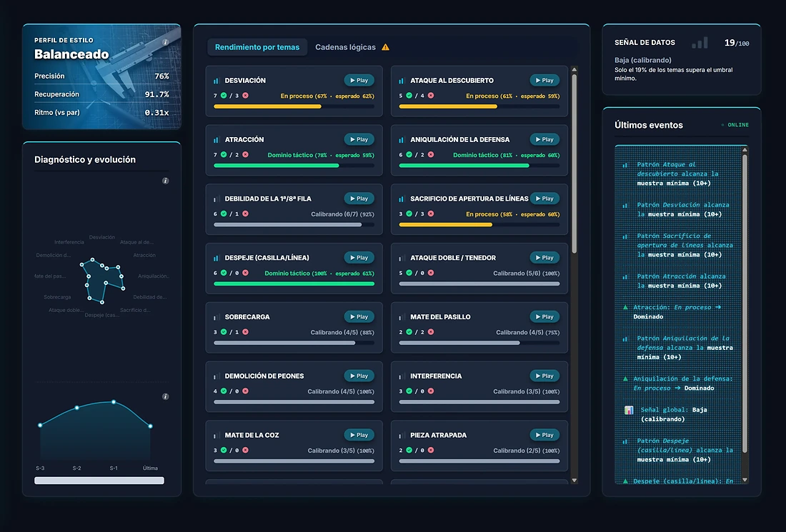Click red cross icon in Ataque al descubierto card
The height and width of the screenshot is (532, 786).
(431, 96)
